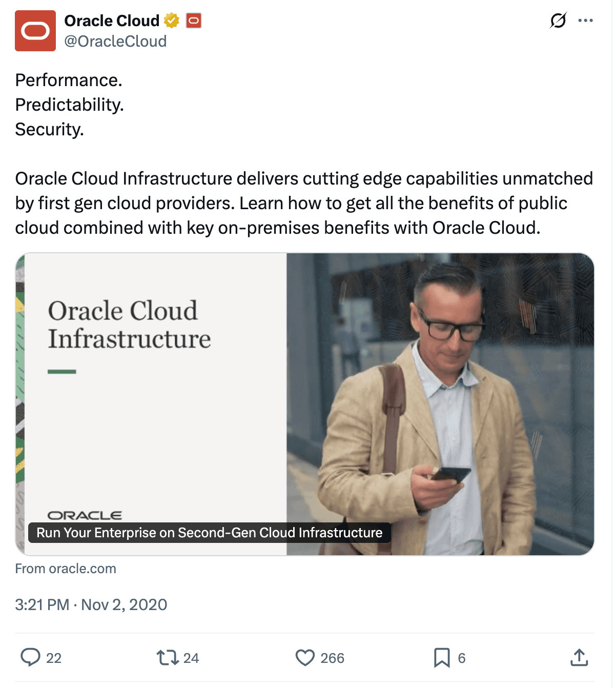Click the 'From oracle.com' source link
616x688 pixels.
click(66, 569)
